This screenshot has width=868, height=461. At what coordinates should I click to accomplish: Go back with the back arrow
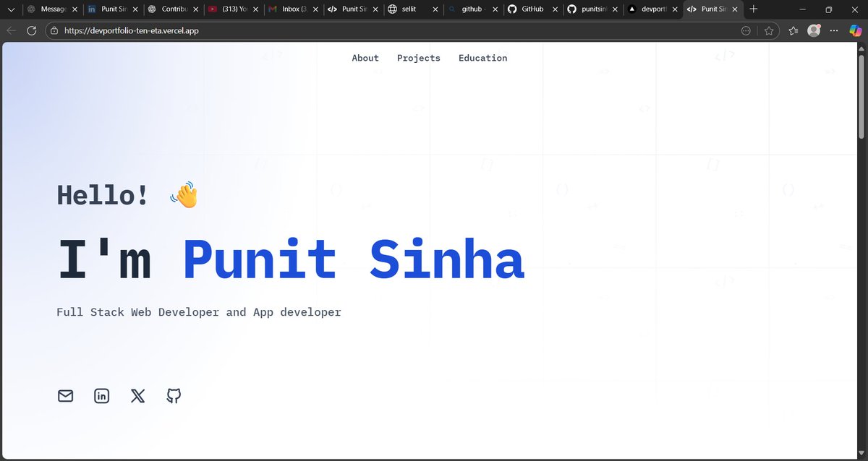[12, 30]
